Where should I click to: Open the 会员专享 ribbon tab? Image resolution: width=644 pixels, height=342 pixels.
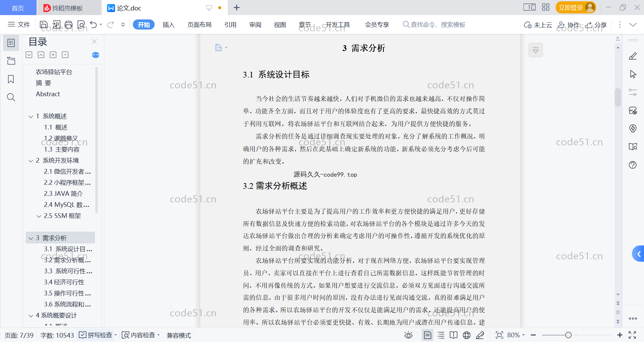(377, 24)
